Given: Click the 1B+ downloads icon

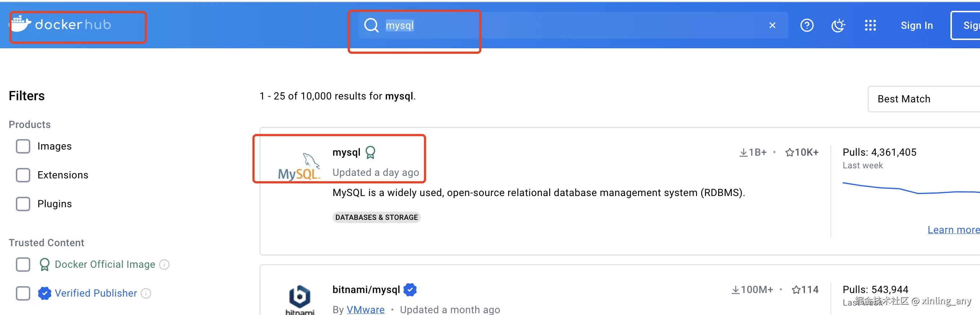Looking at the screenshot, I should click(x=743, y=152).
